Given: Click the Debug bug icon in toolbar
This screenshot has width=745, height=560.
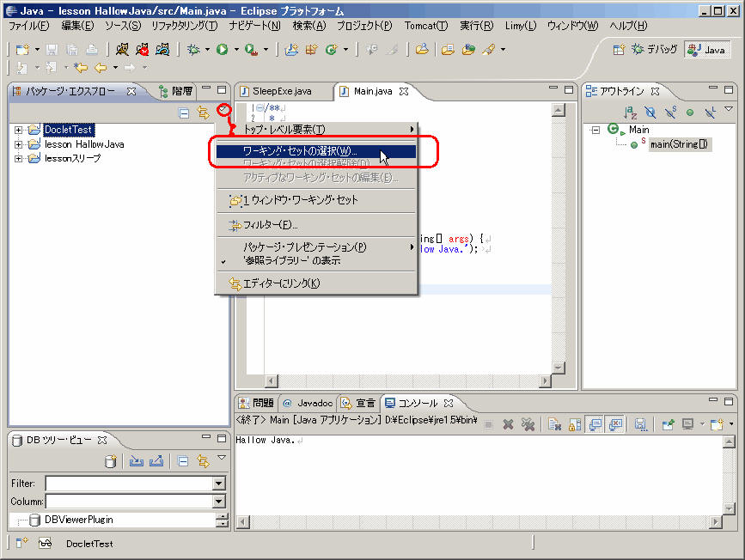Looking at the screenshot, I should pos(193,50).
